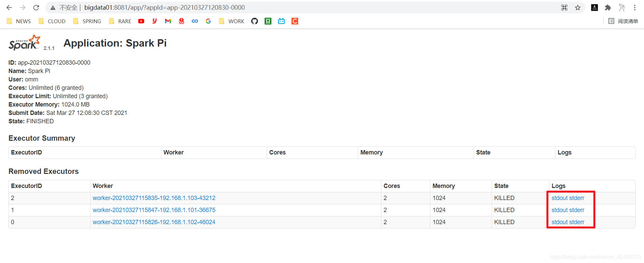644x263 pixels.
Task: Open the blue infinity-loop bookmark
Action: (x=195, y=21)
